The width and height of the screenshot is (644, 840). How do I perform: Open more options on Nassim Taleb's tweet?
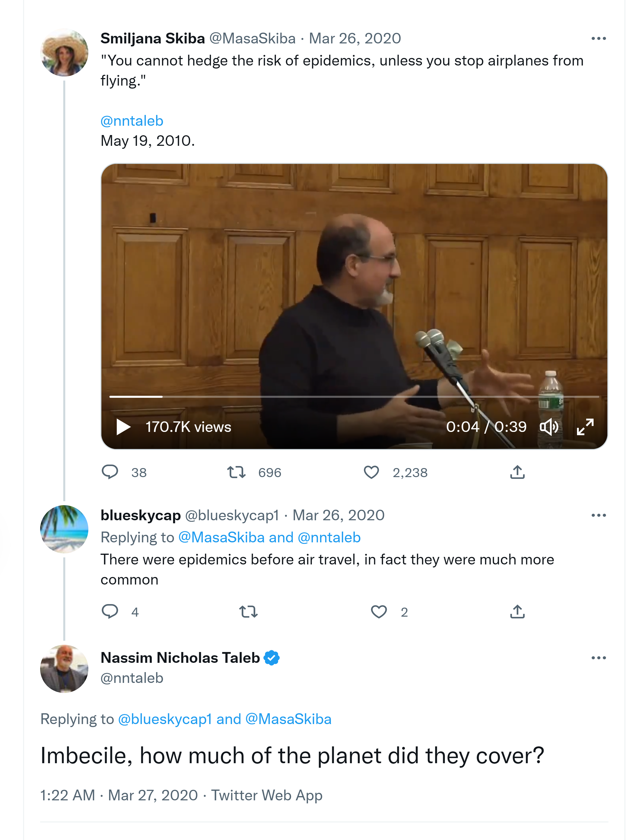598,658
